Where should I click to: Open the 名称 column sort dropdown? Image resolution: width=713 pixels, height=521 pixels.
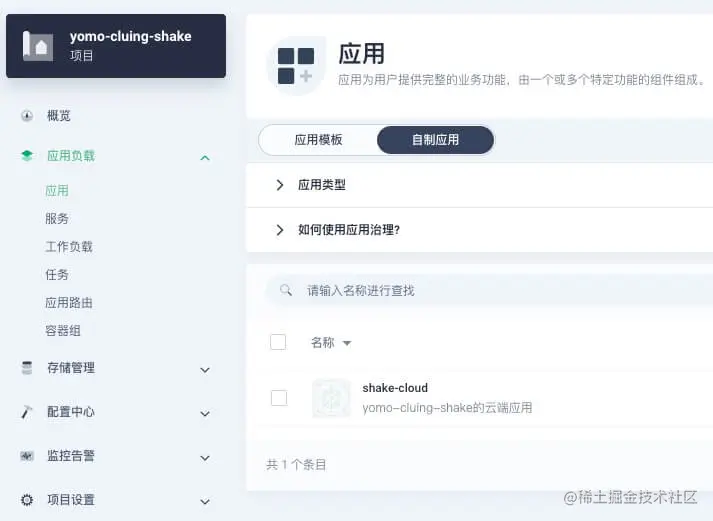(347, 343)
